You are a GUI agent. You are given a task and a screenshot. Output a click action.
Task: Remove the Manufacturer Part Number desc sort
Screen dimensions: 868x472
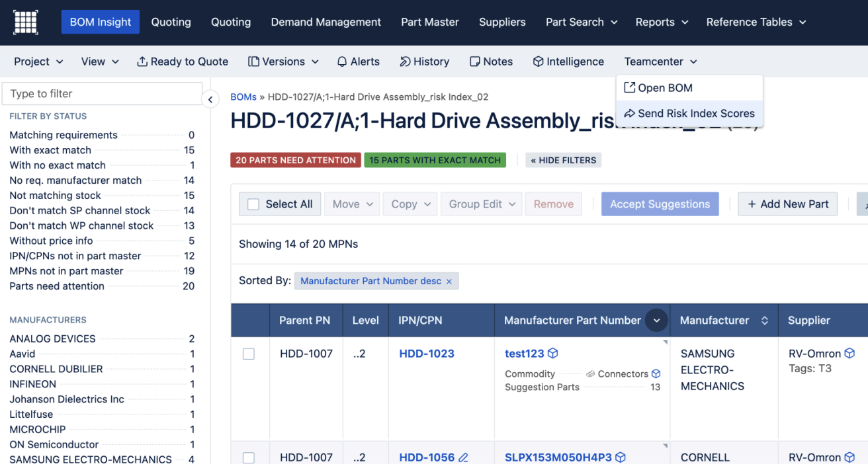[449, 282]
